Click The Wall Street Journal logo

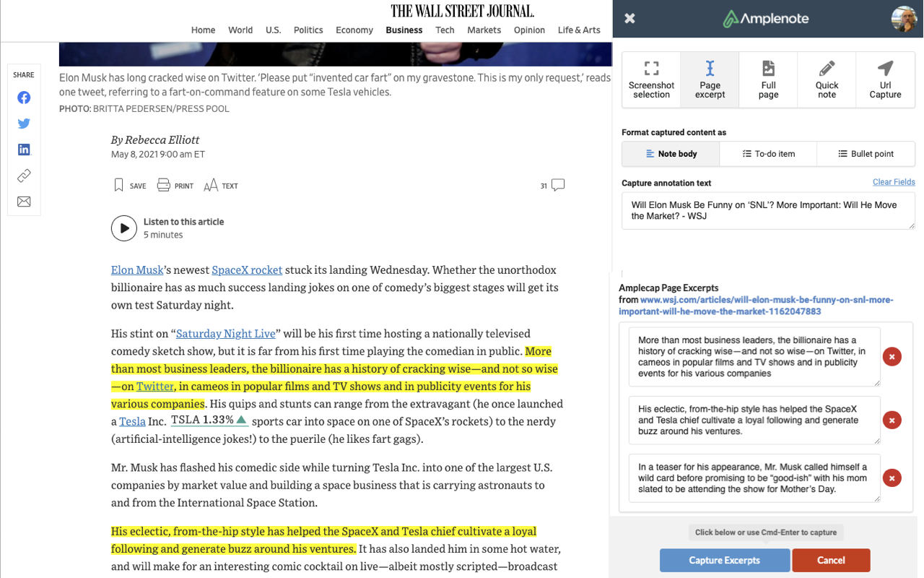pyautogui.click(x=462, y=11)
